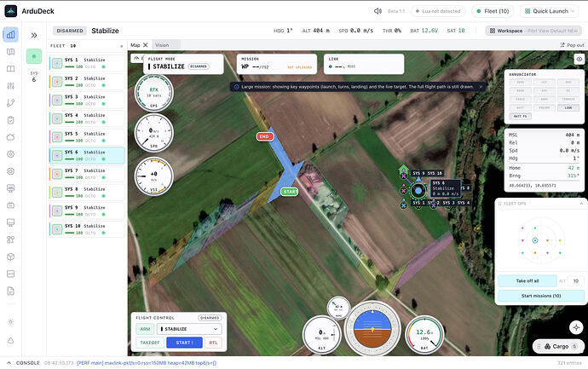Select SYS 8 in fleet list

pos(87,193)
